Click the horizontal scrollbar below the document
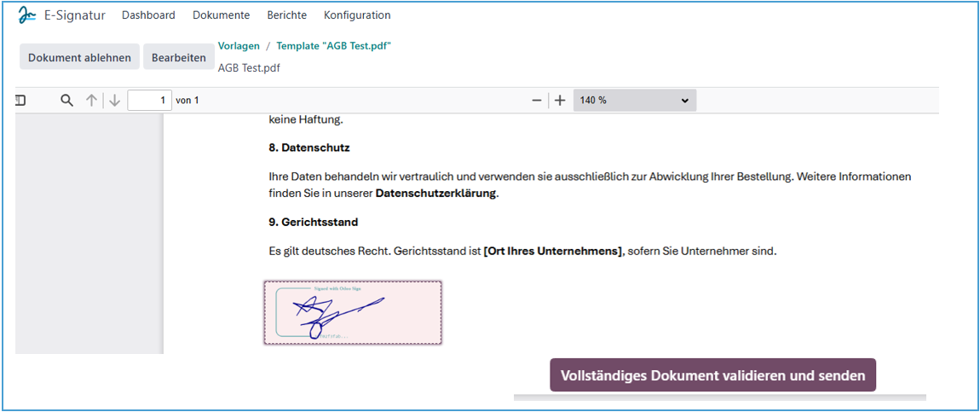 click(719, 397)
